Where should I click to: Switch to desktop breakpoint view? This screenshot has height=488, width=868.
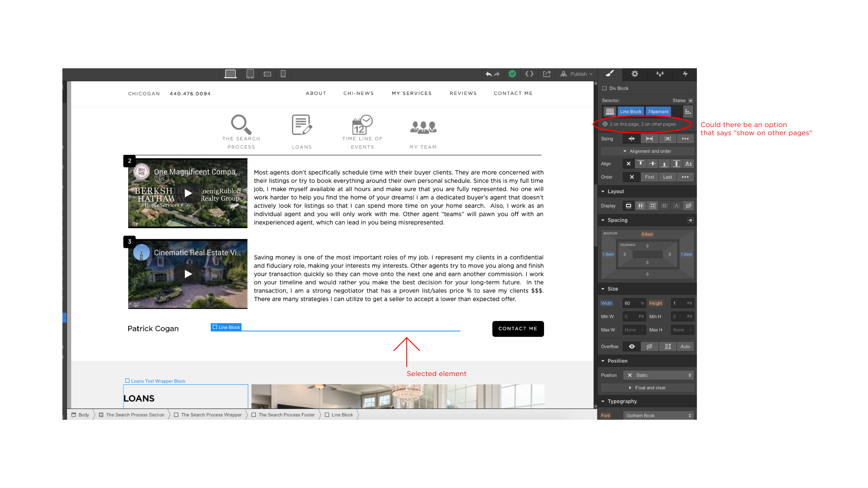point(230,74)
